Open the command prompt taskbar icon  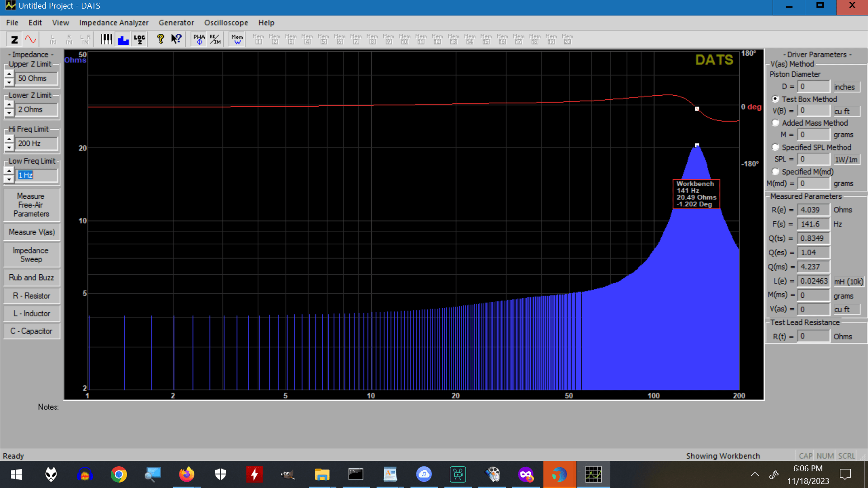(356, 474)
